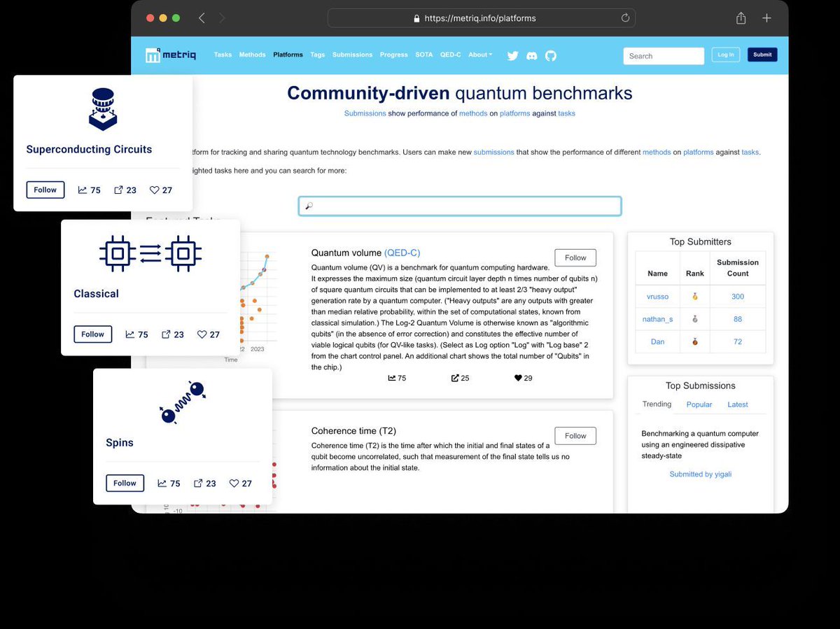This screenshot has height=629, width=840.
Task: Follow the Coherence time (T2) task
Action: click(575, 435)
